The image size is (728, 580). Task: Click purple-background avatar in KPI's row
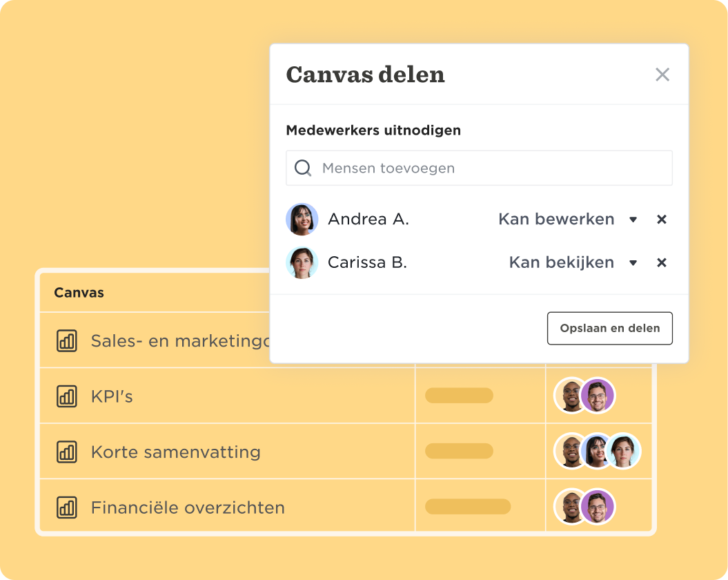pyautogui.click(x=598, y=396)
